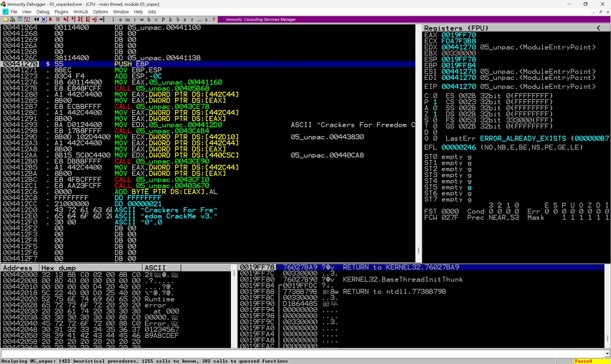Click the Go to address icon
The width and height of the screenshot is (611, 364).
[x=102, y=19]
